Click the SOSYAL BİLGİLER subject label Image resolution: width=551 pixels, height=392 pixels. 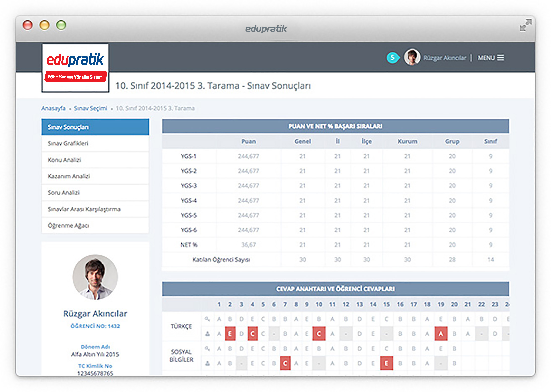[x=181, y=356]
